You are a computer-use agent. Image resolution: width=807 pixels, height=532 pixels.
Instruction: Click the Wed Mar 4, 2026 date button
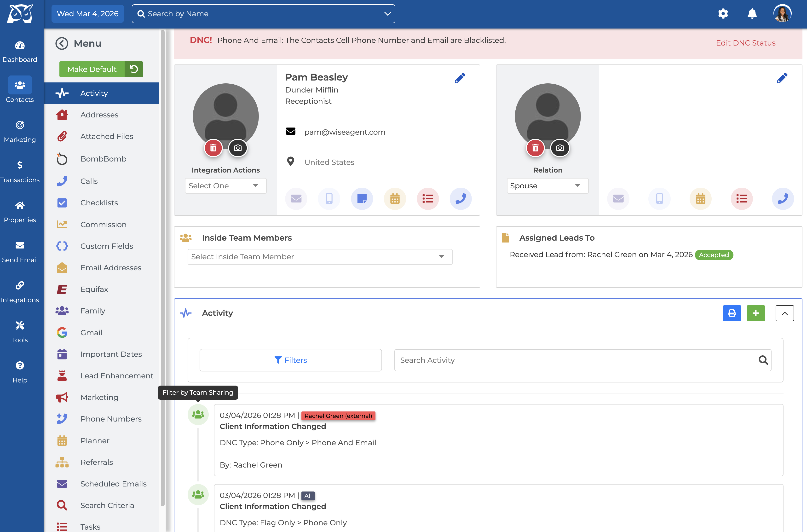pyautogui.click(x=87, y=14)
